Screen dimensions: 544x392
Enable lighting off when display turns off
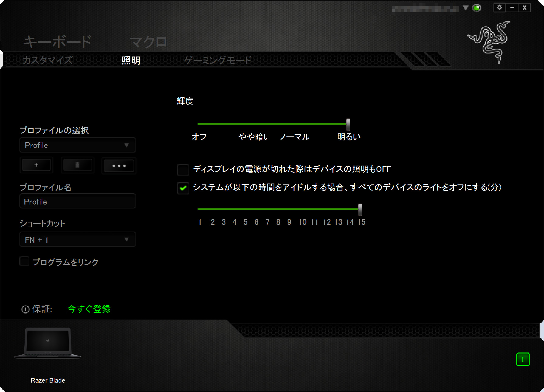[183, 170]
